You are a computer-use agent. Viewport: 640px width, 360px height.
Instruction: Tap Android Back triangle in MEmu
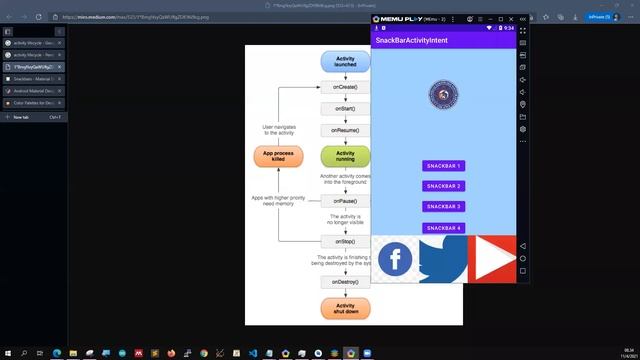[x=523, y=246]
